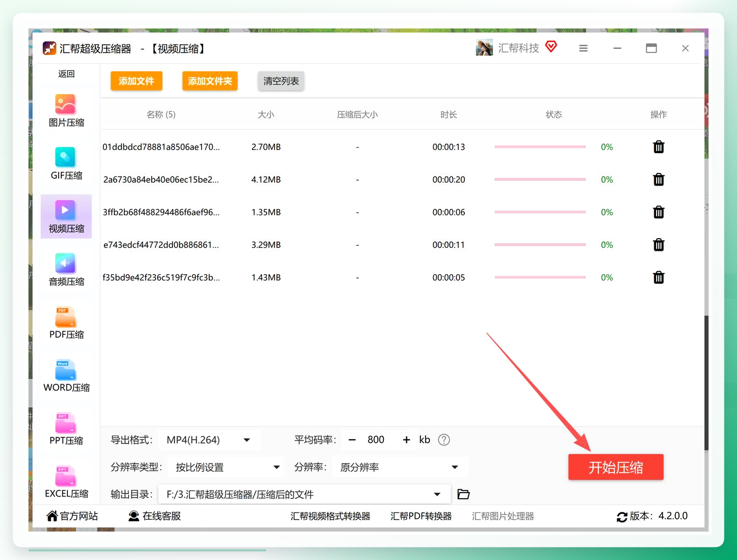The image size is (737, 560).
Task: Open 图片压缩 image compression in sidebar
Action: pos(66,111)
